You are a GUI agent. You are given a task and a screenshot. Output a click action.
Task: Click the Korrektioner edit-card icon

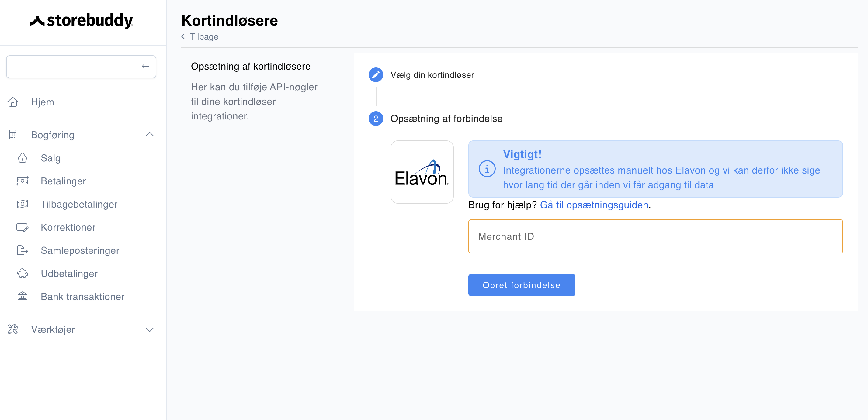(23, 227)
